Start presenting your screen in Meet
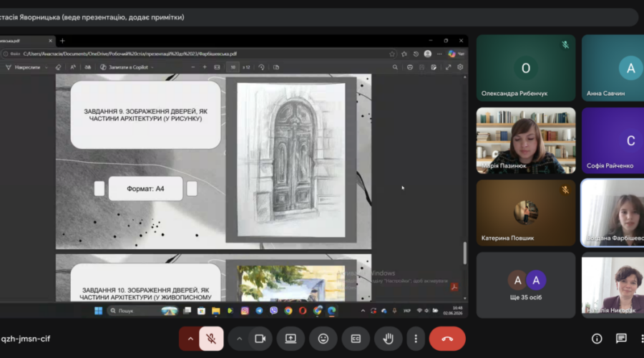The width and height of the screenshot is (644, 358). [291, 339]
